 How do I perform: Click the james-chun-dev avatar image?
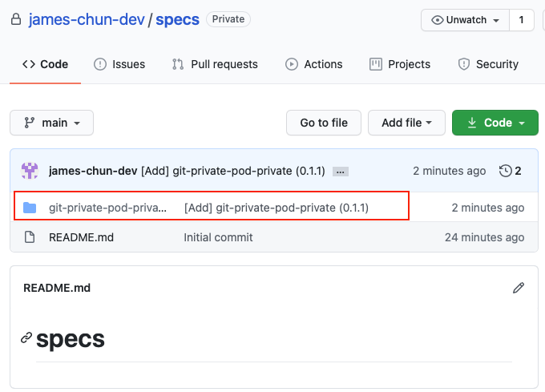tap(30, 171)
